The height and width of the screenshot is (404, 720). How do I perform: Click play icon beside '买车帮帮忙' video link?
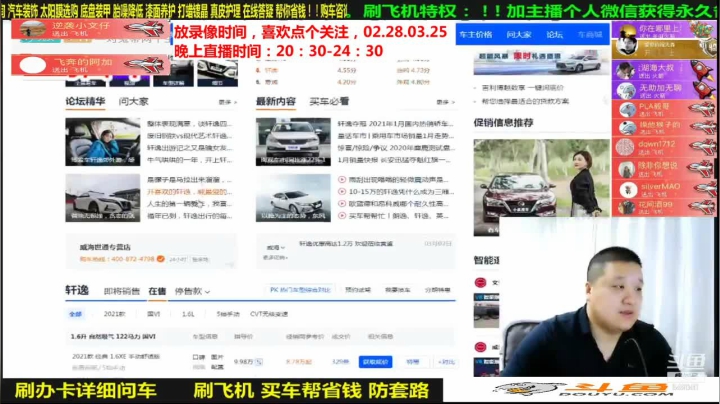pos(342,215)
